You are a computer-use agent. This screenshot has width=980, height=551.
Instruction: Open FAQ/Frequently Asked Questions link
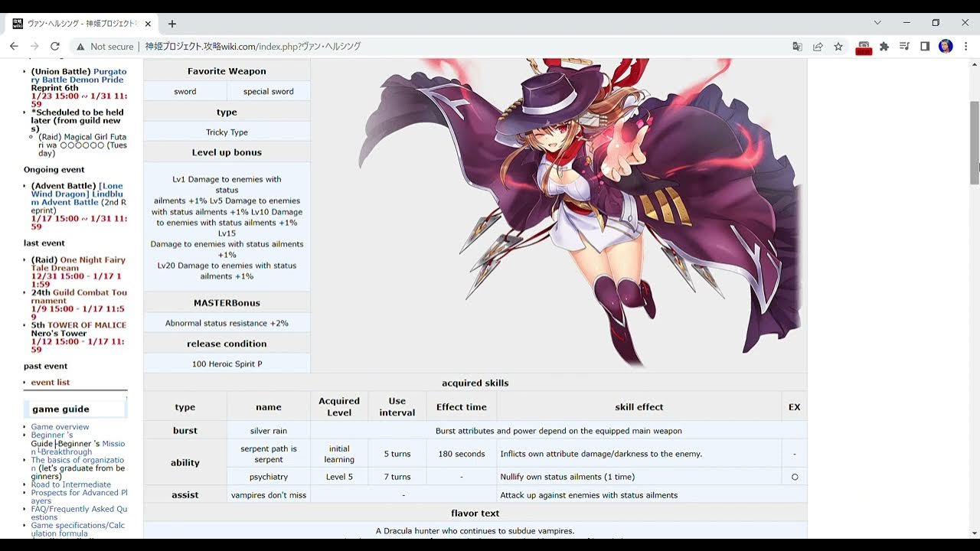tap(79, 513)
